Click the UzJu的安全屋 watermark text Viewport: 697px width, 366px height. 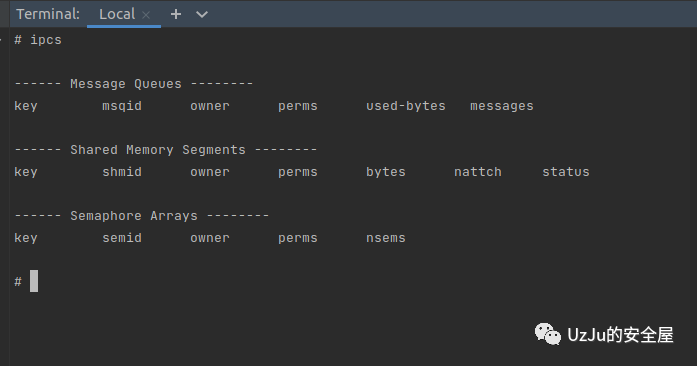pos(621,335)
